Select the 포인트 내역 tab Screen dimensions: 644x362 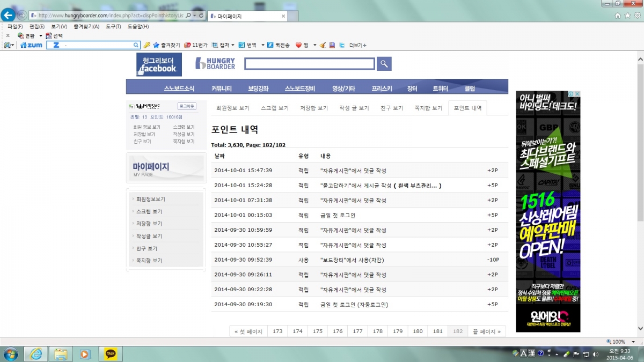(467, 108)
